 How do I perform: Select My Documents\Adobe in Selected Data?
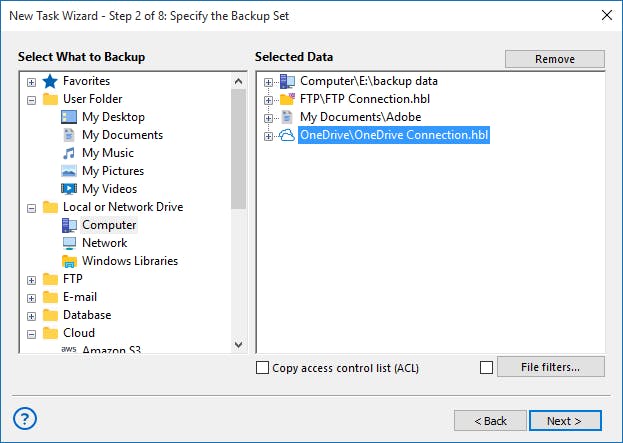[361, 117]
